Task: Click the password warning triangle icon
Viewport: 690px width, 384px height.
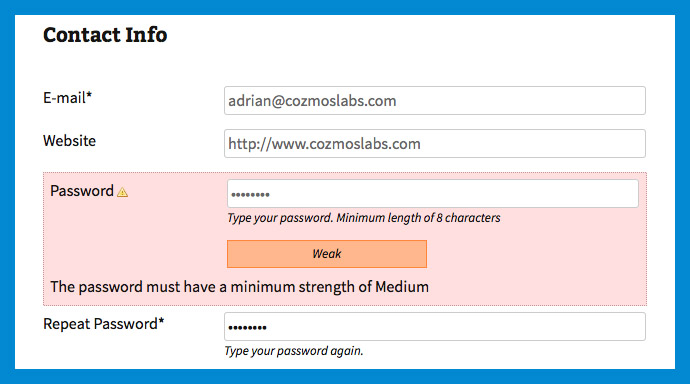Action: point(122,192)
